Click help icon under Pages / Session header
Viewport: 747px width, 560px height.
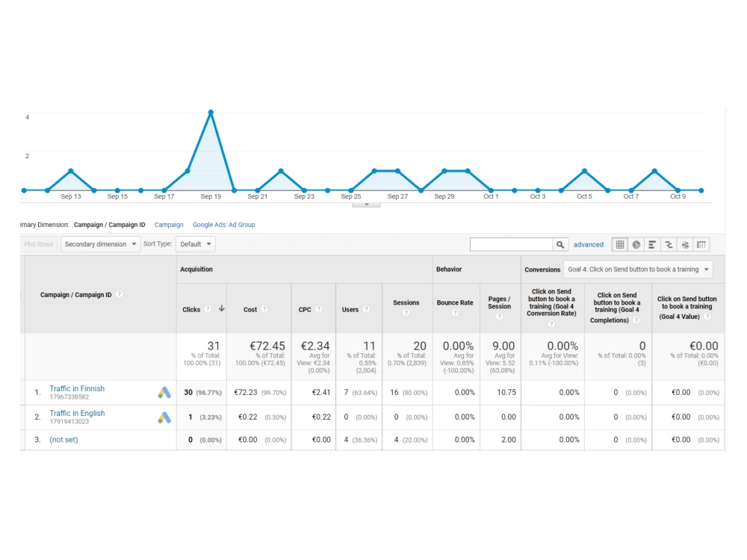pyautogui.click(x=499, y=316)
